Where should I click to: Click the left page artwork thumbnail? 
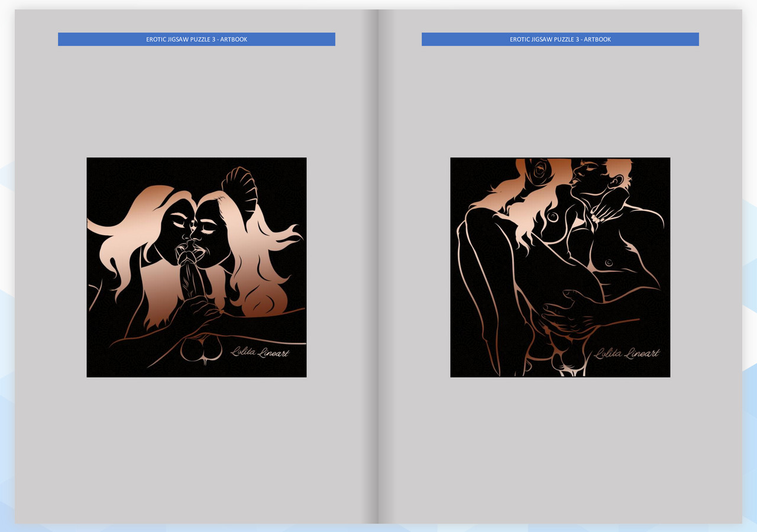[x=196, y=267]
